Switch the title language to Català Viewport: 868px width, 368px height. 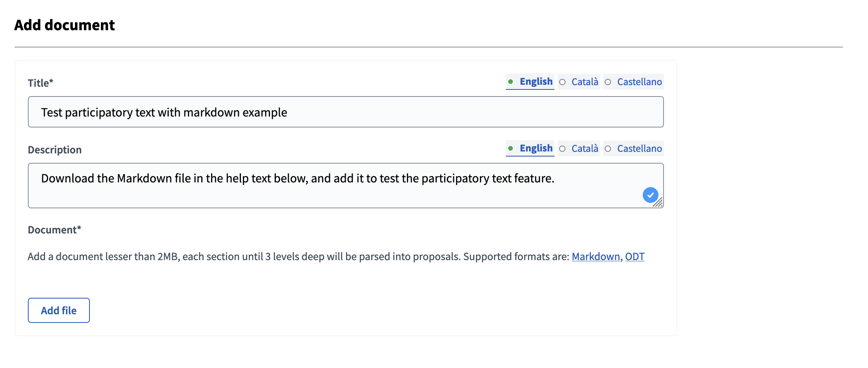click(584, 82)
